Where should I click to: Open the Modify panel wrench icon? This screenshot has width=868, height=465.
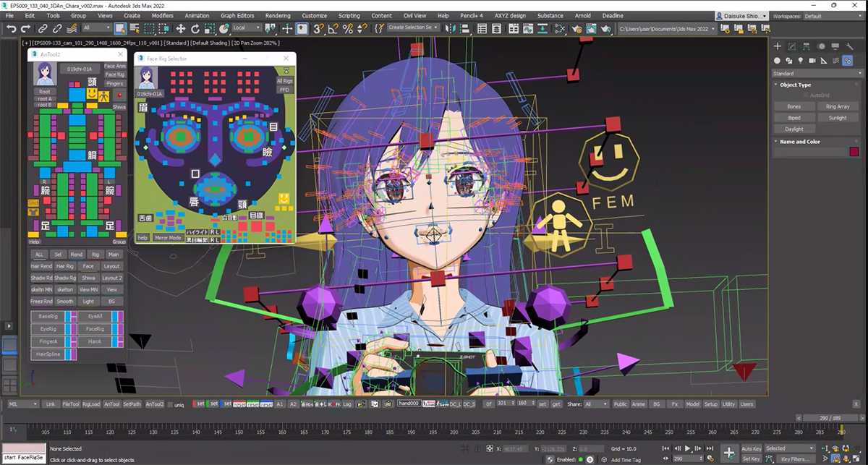click(850, 46)
